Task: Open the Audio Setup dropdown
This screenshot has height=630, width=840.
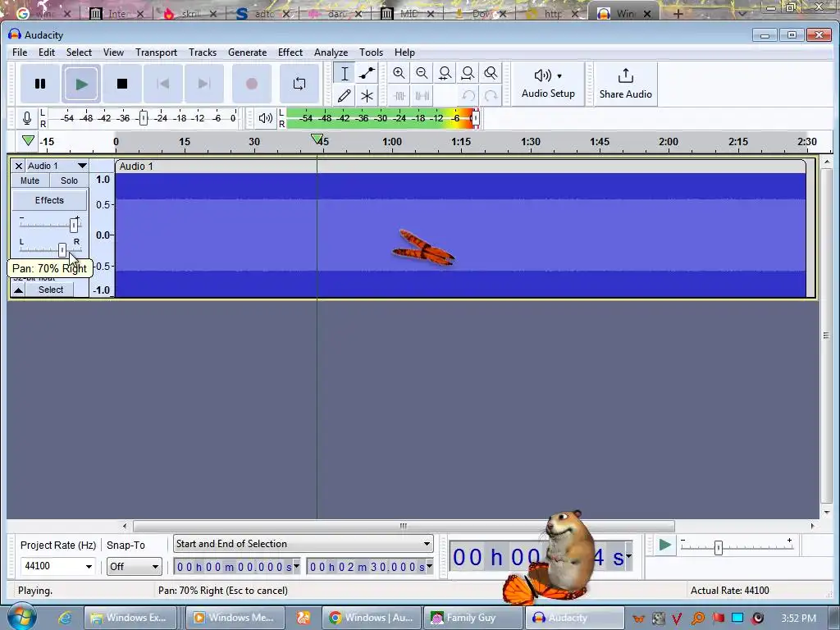Action: pos(548,84)
